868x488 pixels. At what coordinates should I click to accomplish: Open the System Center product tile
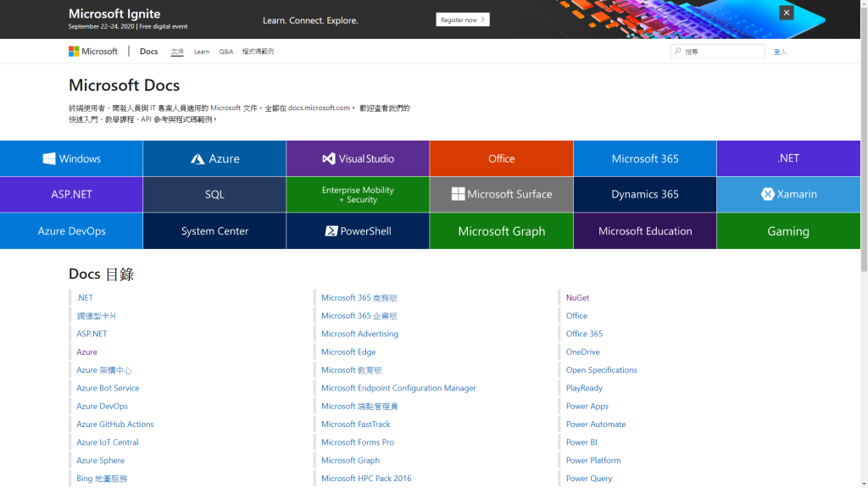214,231
